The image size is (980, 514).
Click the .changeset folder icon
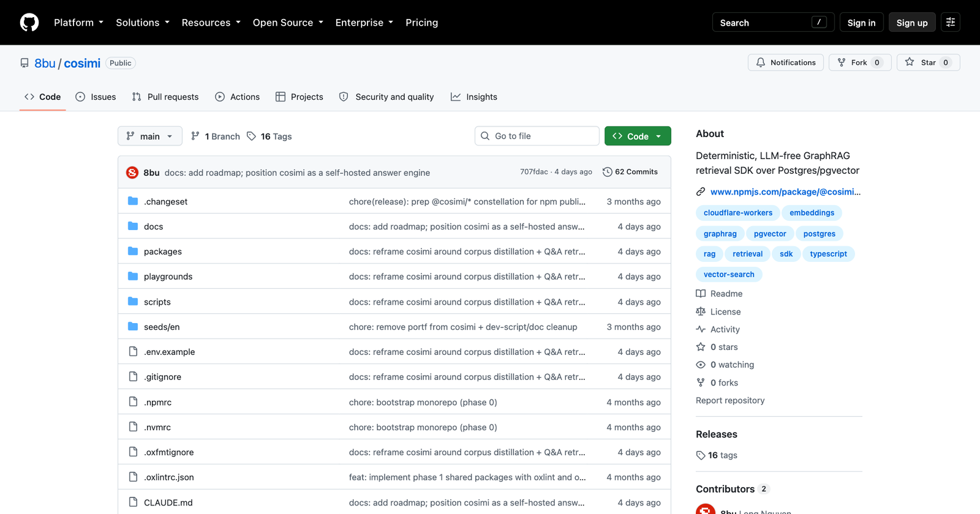[133, 201]
